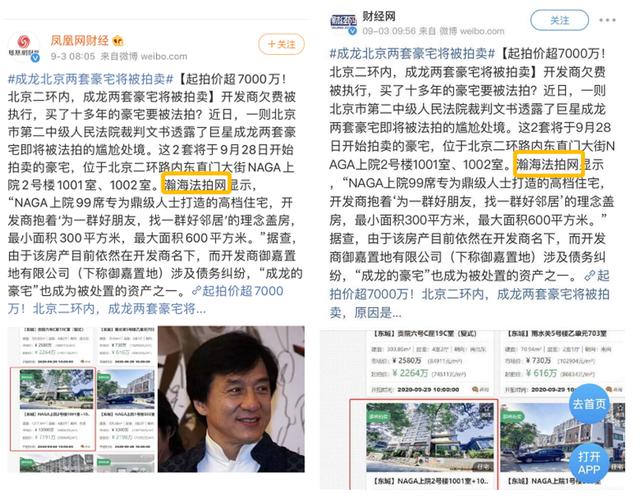Tap 去首页 floating circle button
640x500 pixels.
point(589,404)
